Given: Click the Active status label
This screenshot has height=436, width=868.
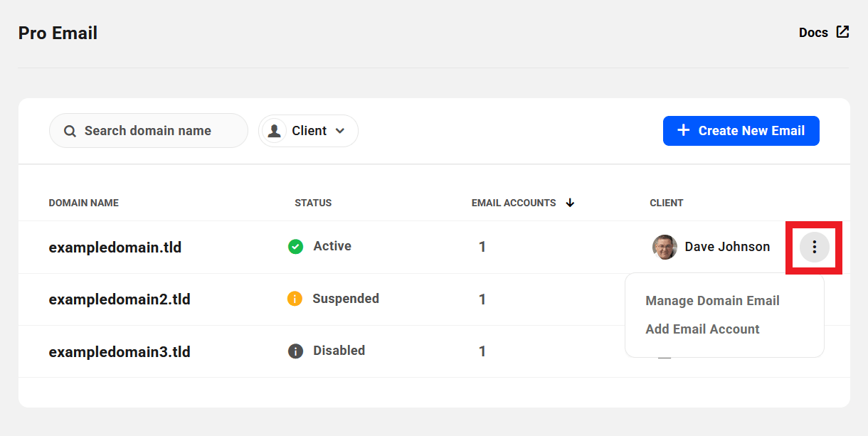Looking at the screenshot, I should click(x=332, y=246).
